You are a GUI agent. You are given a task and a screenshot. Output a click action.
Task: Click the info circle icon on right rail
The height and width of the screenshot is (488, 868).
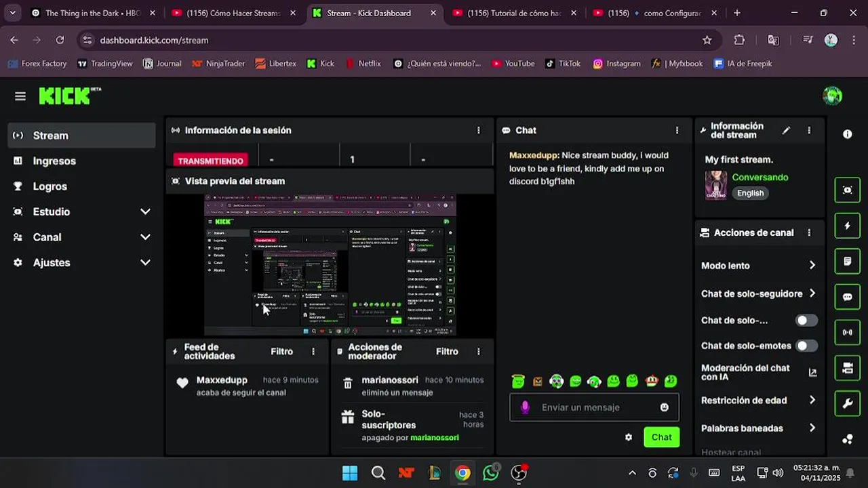[847, 134]
